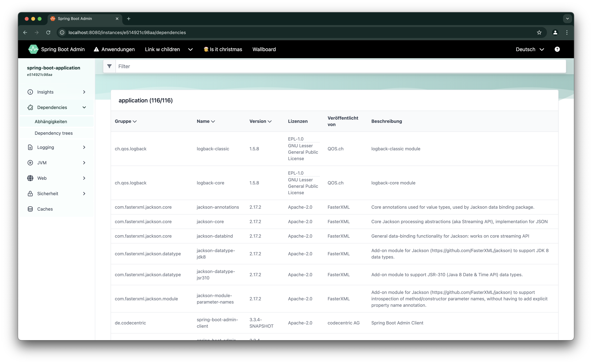
Task: Open the Deutsch language dropdown
Action: [529, 49]
